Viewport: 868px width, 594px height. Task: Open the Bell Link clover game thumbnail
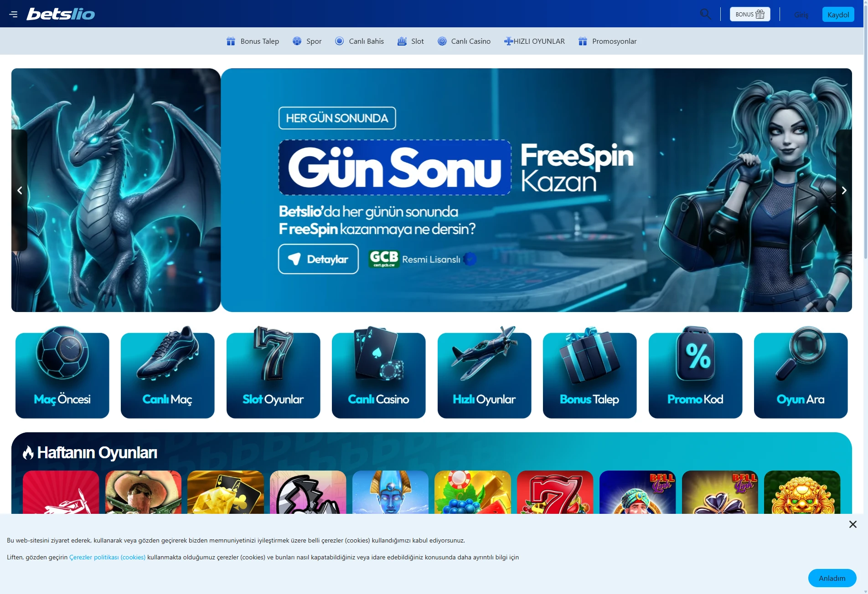(720, 492)
